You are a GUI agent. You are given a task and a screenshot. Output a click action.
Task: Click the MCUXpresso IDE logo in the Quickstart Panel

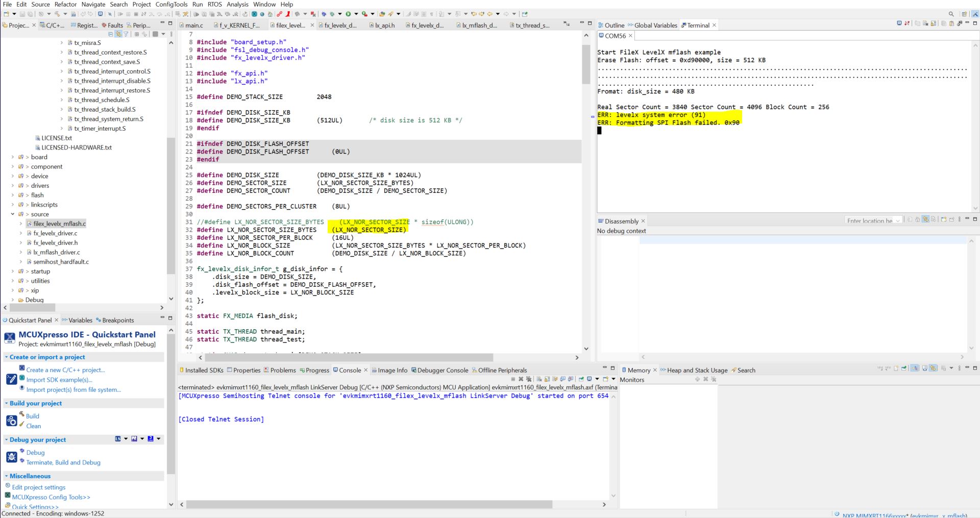pos(10,338)
